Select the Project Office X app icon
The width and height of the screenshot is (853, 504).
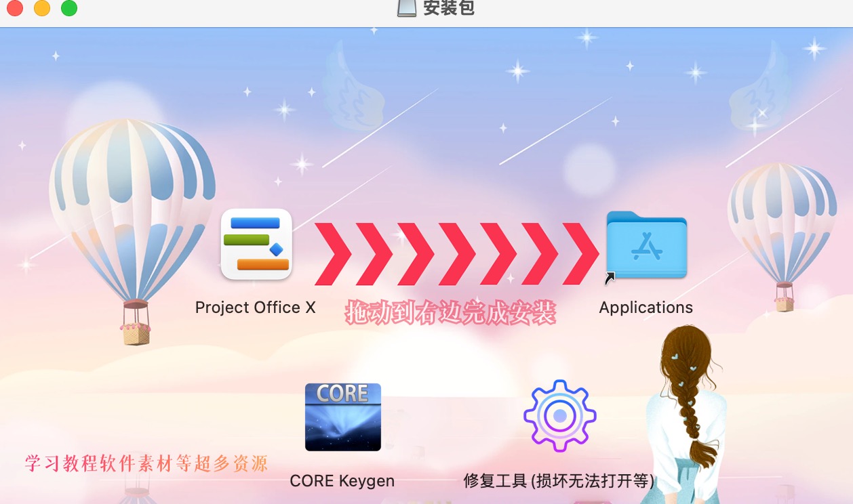256,244
